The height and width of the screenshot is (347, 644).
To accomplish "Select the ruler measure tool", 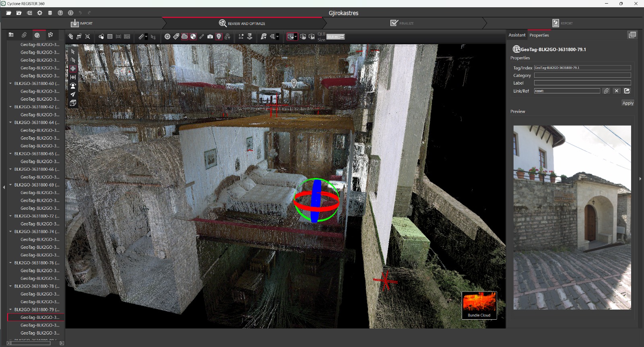I will (141, 37).
